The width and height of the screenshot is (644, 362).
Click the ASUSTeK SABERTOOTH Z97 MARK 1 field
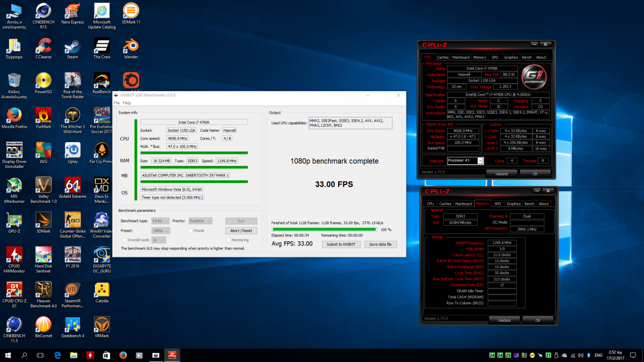tap(185, 175)
